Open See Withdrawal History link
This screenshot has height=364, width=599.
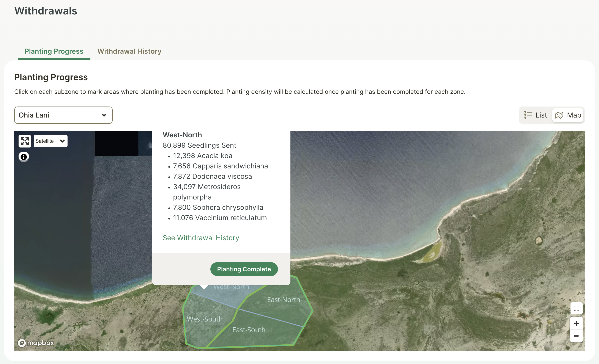(x=201, y=238)
